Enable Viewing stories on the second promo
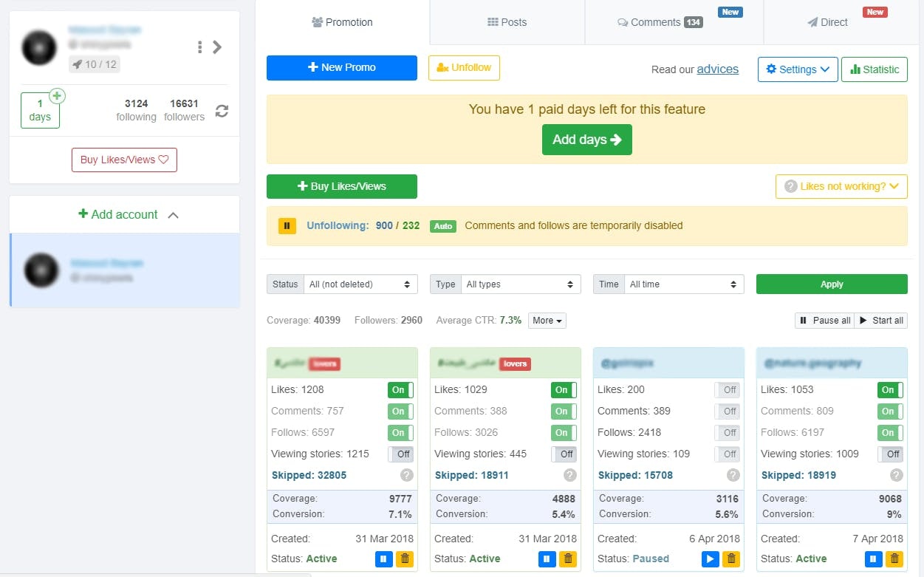This screenshot has height=577, width=924. tap(564, 454)
